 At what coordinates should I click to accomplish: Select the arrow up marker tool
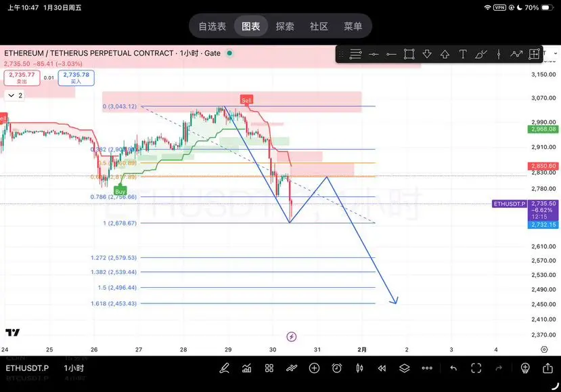click(445, 54)
